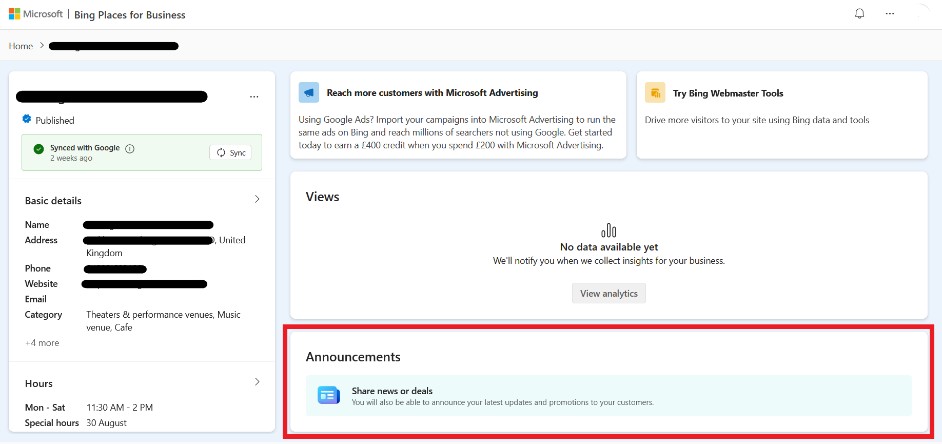
Task: Sync the listing with Google
Action: pos(231,153)
